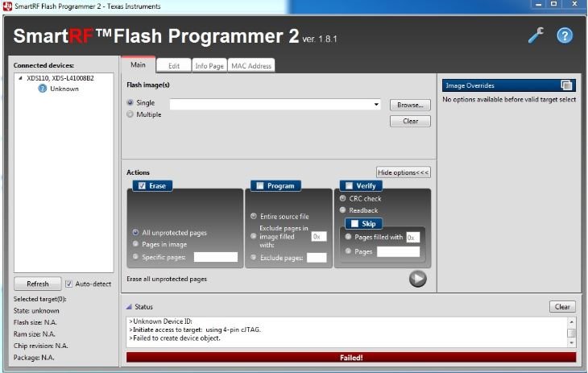Select the Exclude pages radio
Viewport: 588px width, 373px height.
click(x=254, y=258)
